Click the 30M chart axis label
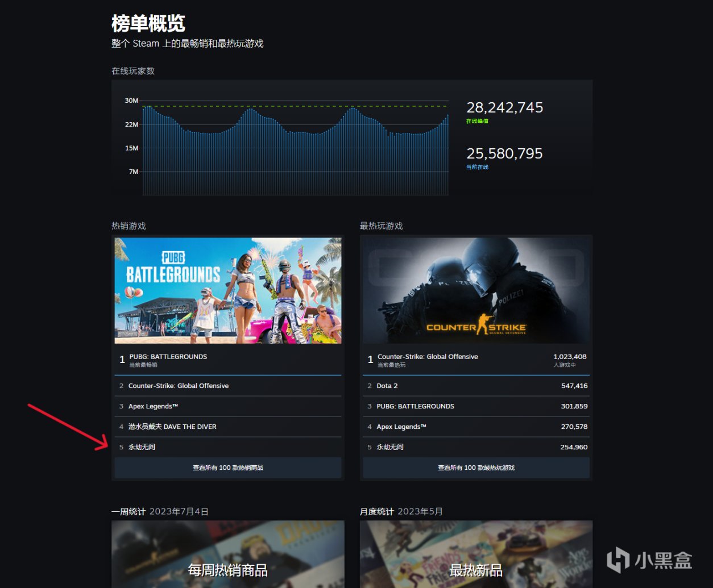The image size is (713, 588). [131, 101]
